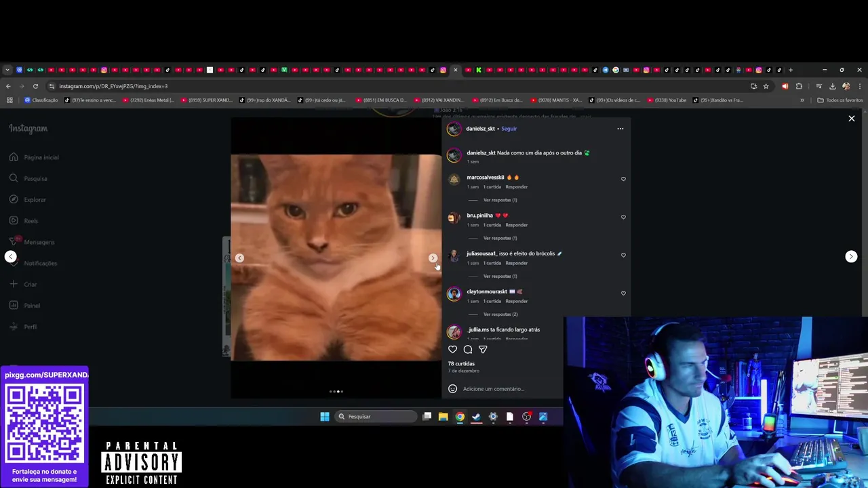Open marcosalvessk8's profile avatar

(x=454, y=179)
